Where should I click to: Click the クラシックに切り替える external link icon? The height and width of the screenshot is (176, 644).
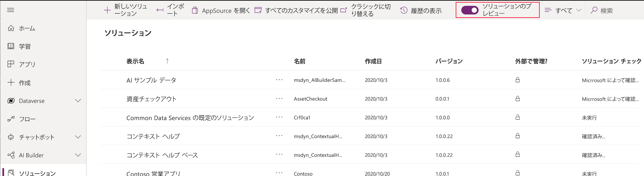pyautogui.click(x=344, y=10)
